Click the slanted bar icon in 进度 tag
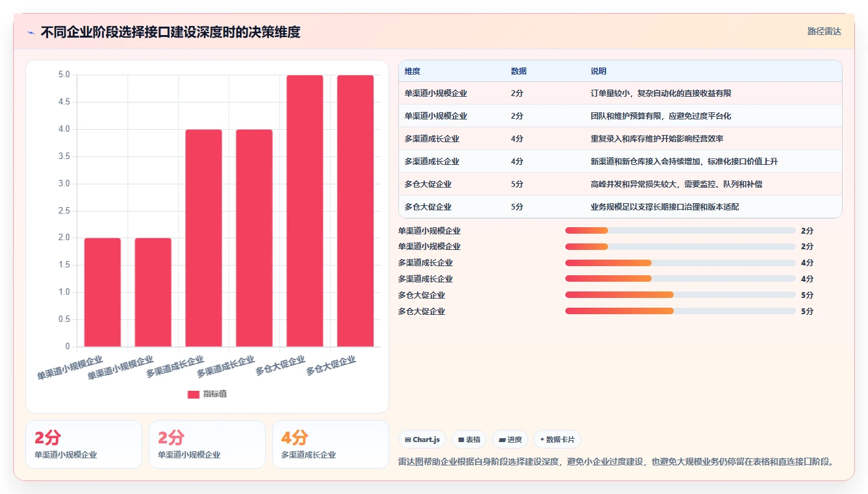The height and width of the screenshot is (494, 868). [x=502, y=439]
